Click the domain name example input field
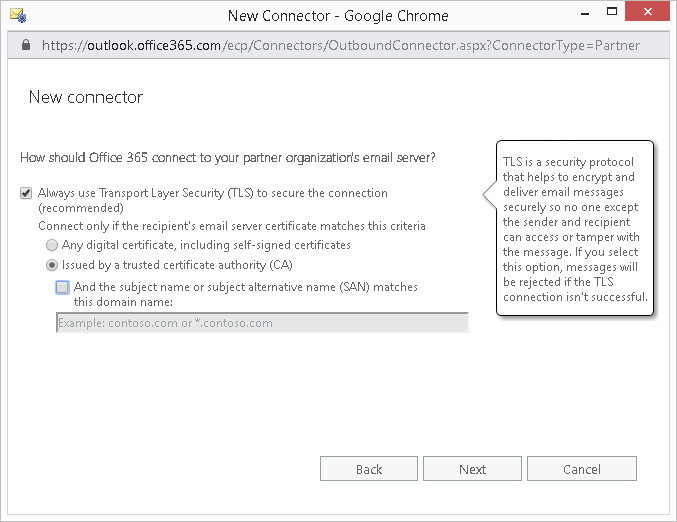 click(262, 323)
